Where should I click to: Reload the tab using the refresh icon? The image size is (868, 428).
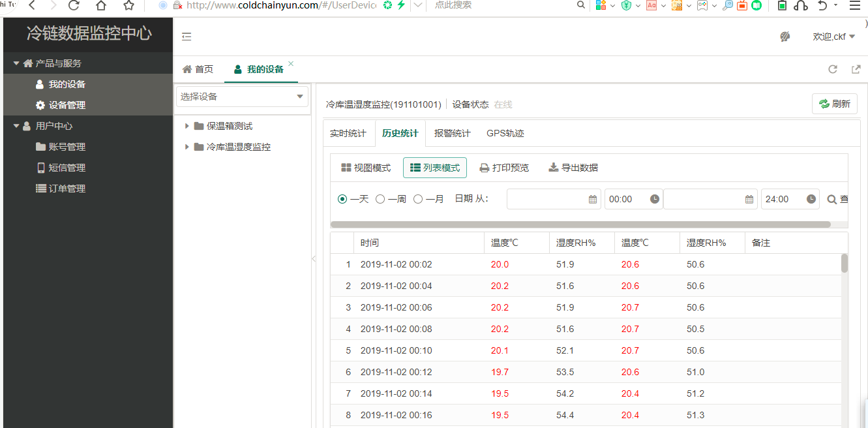coord(832,69)
